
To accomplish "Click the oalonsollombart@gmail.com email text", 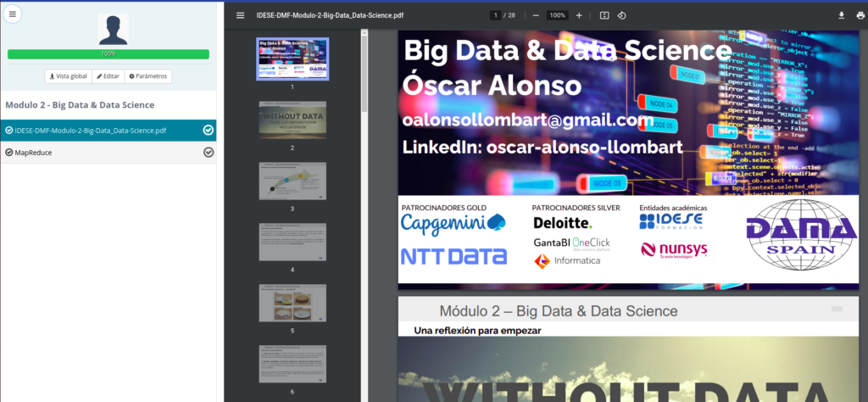I will click(528, 120).
